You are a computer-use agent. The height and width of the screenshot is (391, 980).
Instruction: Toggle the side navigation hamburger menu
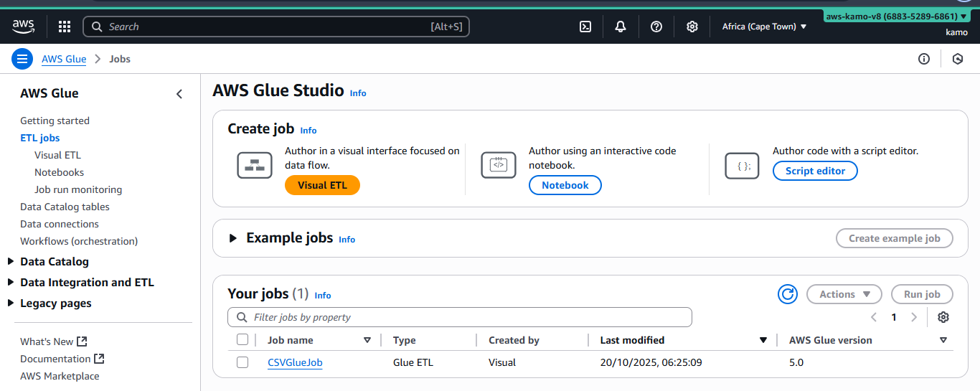(x=22, y=59)
